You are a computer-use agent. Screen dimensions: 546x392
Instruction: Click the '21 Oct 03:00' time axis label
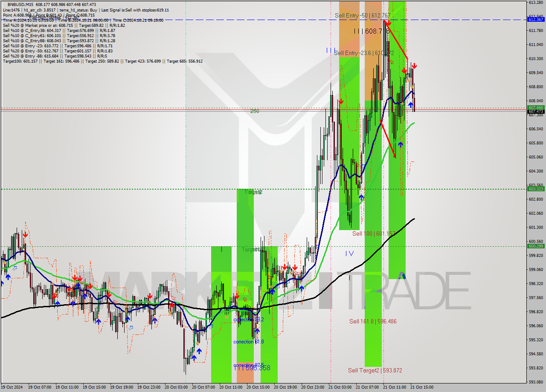[x=340, y=387]
